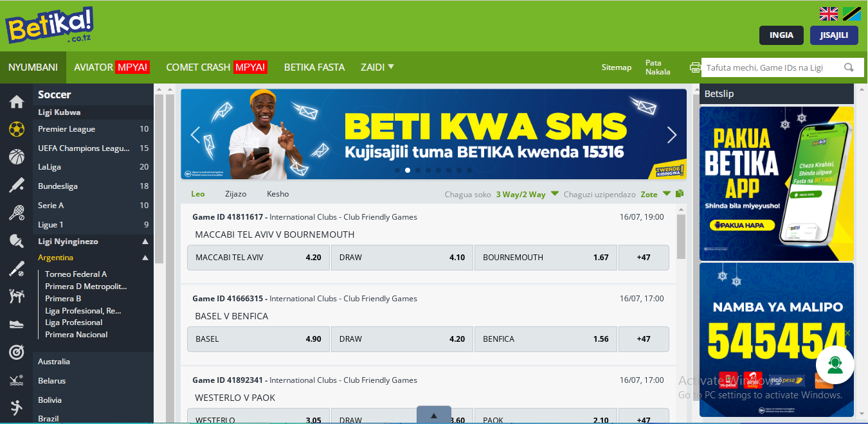Screen dimensions: 868x424
Task: Open the tennis racket sport icon
Action: point(17,212)
